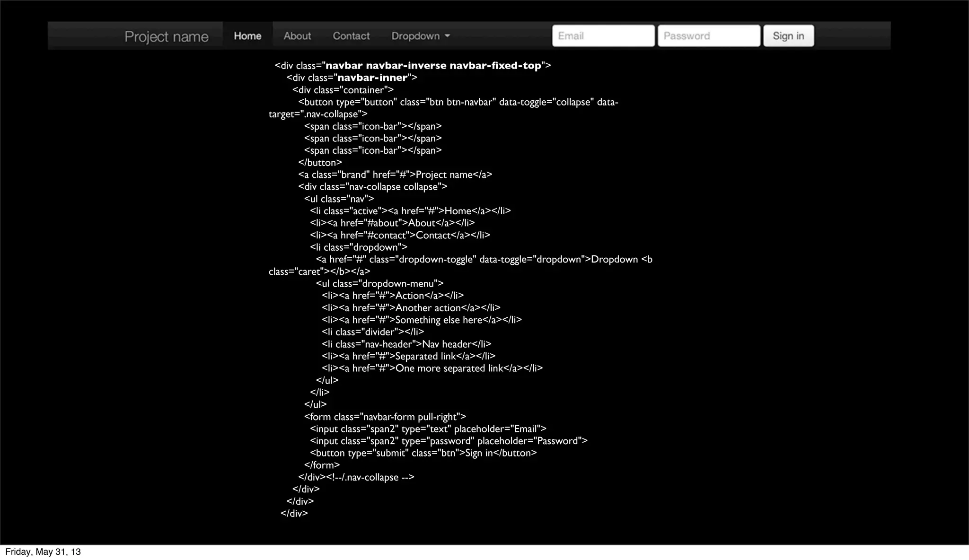969x560 pixels.
Task: Click the li class="dropdown" code line
Action: click(x=359, y=247)
